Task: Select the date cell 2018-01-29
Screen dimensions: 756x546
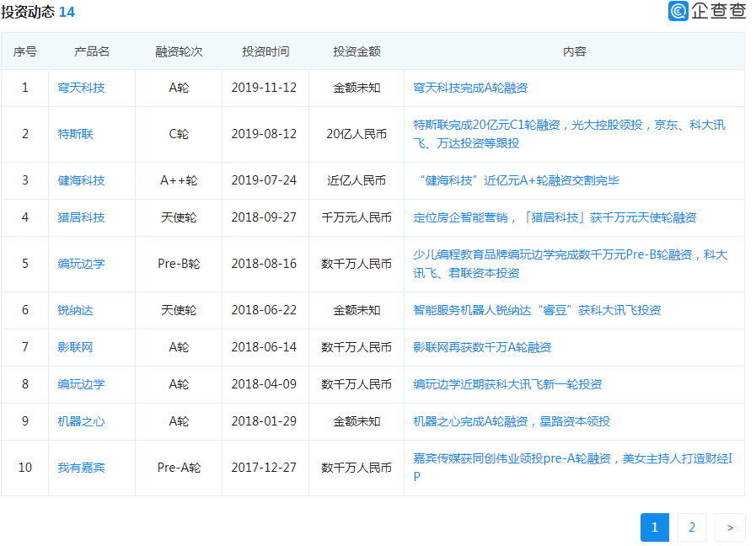Action: (x=264, y=421)
